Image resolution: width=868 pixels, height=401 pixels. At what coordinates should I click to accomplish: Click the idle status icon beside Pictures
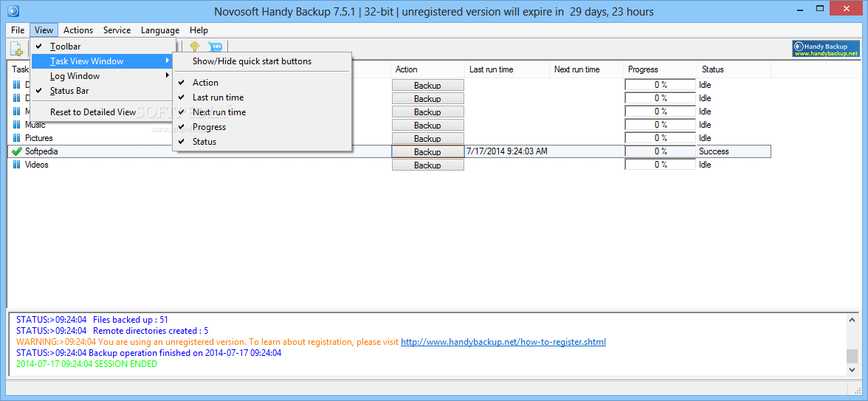16,138
